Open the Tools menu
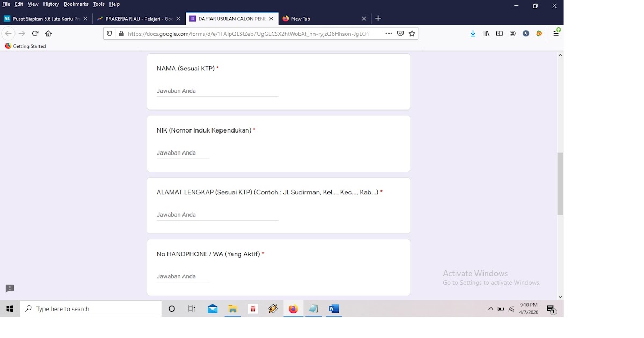This screenshot has width=644, height=338. pos(99,4)
